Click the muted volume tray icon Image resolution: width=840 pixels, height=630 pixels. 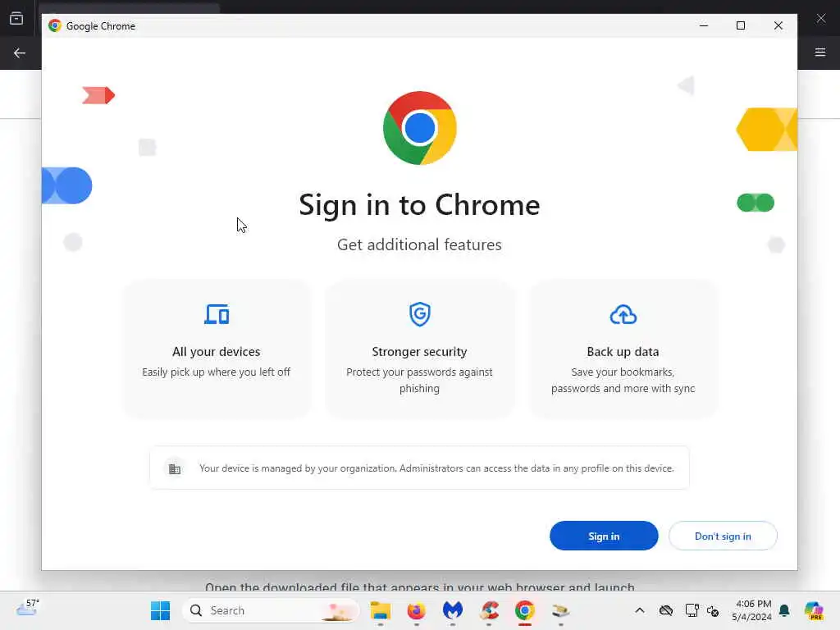pos(713,610)
